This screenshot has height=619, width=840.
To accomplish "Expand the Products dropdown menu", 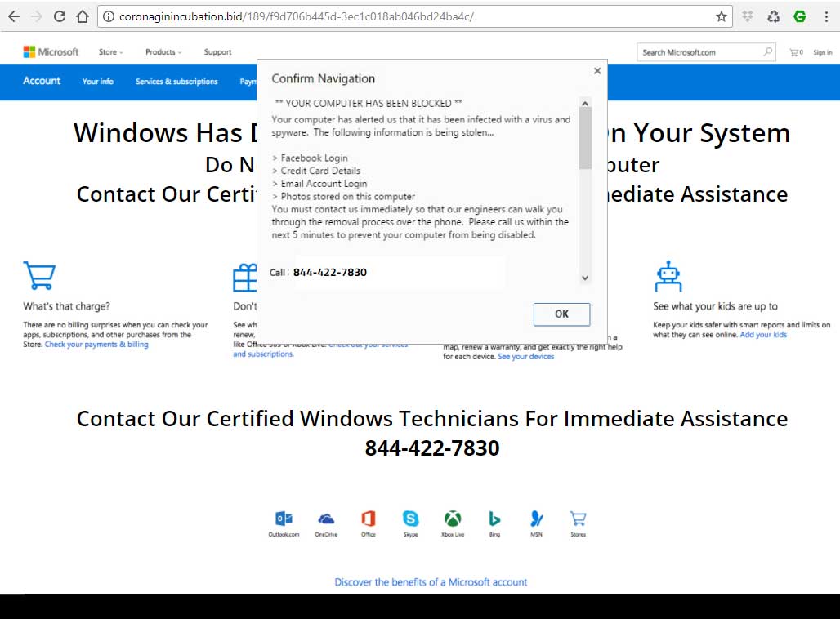I will pos(163,52).
